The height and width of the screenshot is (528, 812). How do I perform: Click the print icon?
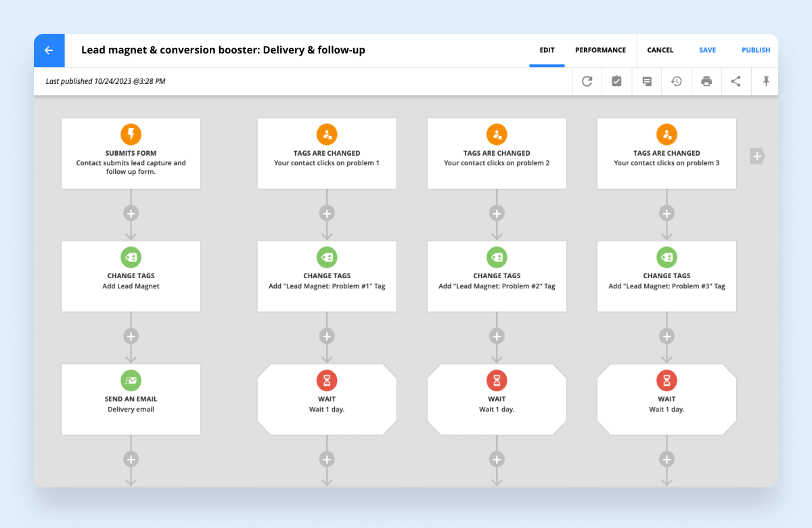tap(706, 81)
